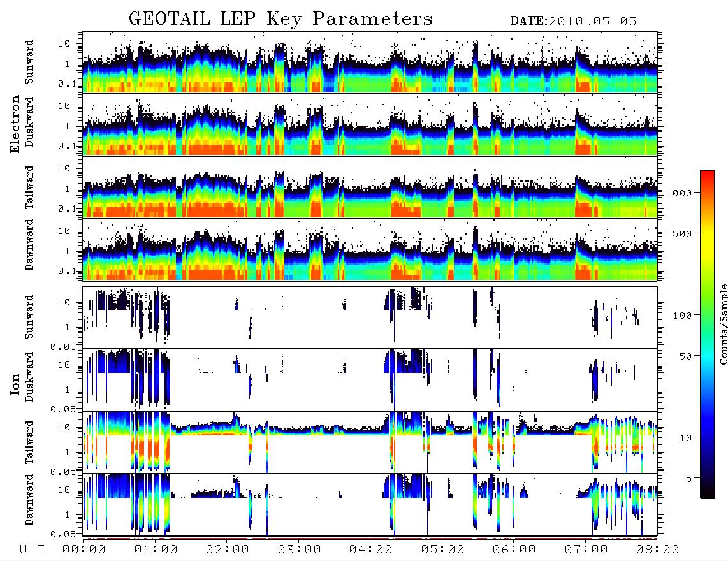The width and height of the screenshot is (728, 561).
Task: Click the Electron 'Dawnward' panel label
Action: coord(29,245)
